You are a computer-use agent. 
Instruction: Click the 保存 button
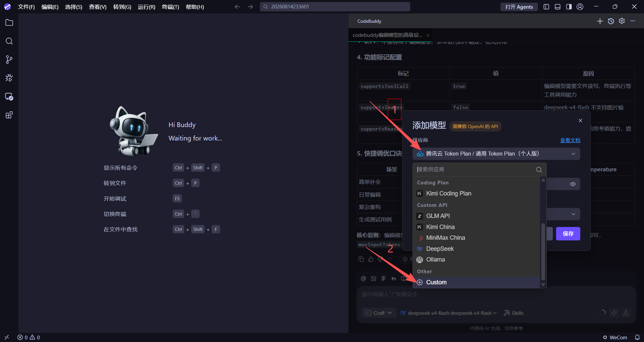pyautogui.click(x=568, y=234)
